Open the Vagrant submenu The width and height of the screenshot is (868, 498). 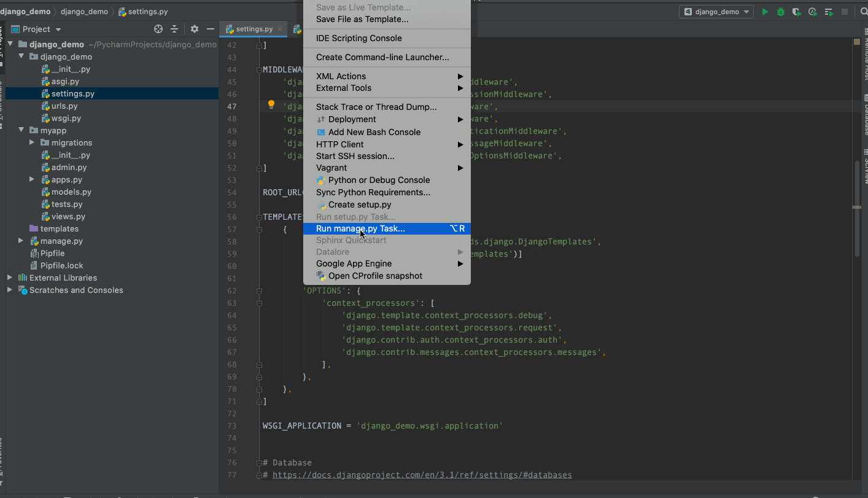[387, 168]
